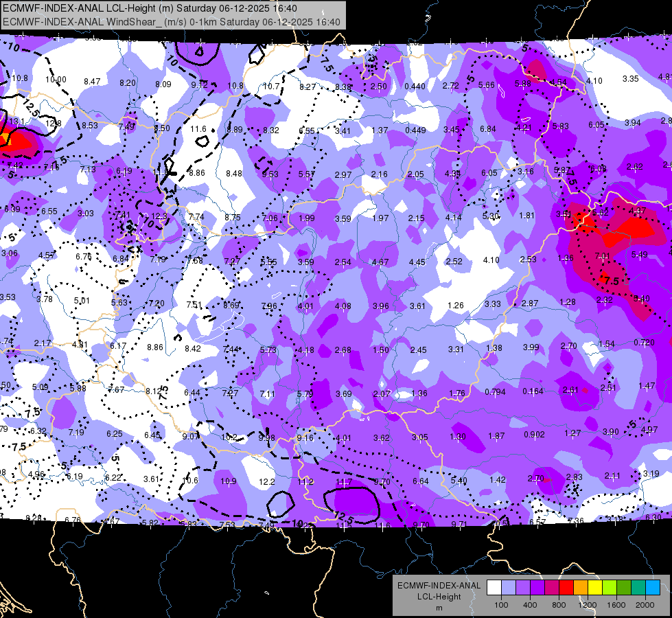Image resolution: width=672 pixels, height=618 pixels.
Task: Click the wind shear value 11.7
Action: [344, 482]
